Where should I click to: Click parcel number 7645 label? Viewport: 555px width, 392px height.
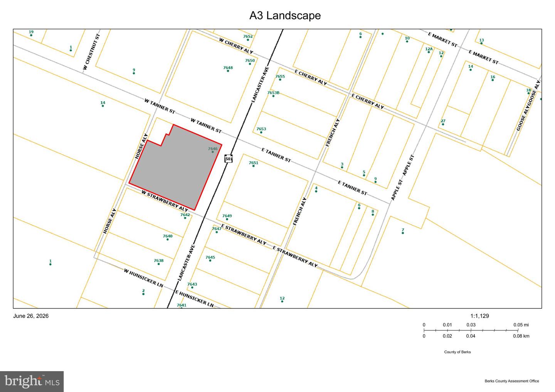pos(210,257)
